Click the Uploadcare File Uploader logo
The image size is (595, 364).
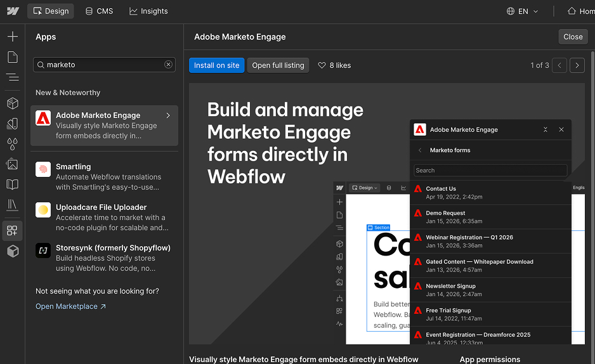(43, 210)
